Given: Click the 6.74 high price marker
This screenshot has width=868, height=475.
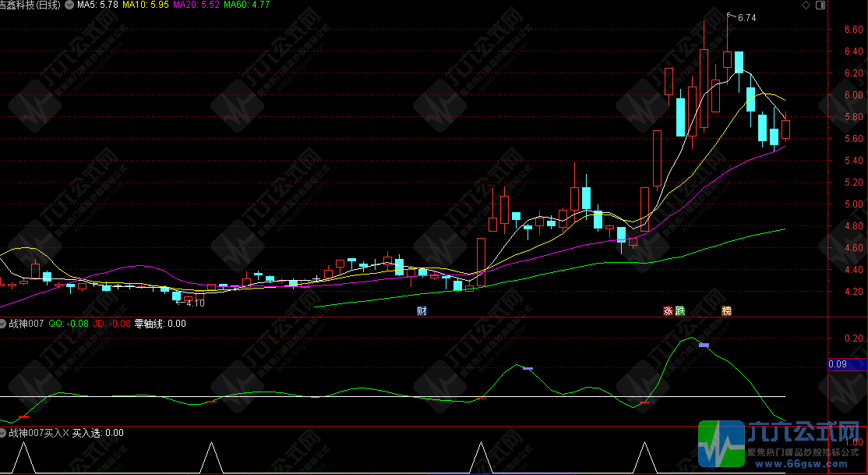Looking at the screenshot, I should pos(746,17).
